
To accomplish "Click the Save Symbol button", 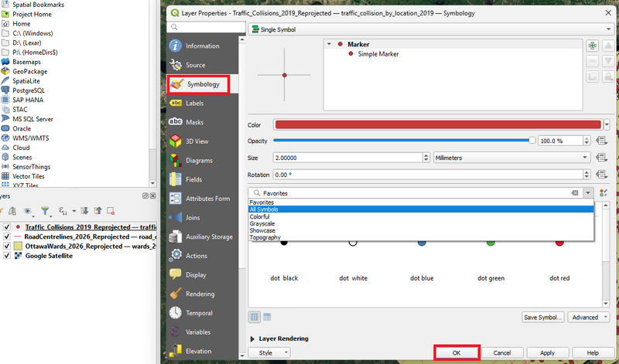I will tap(543, 317).
